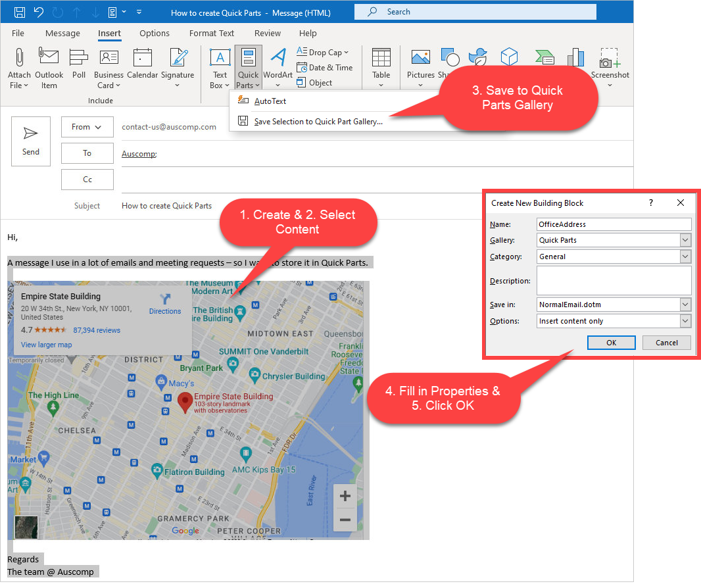Open the Customize Quick Access Toolbar arrow
Viewport: 701px width, 588px height.
click(139, 12)
